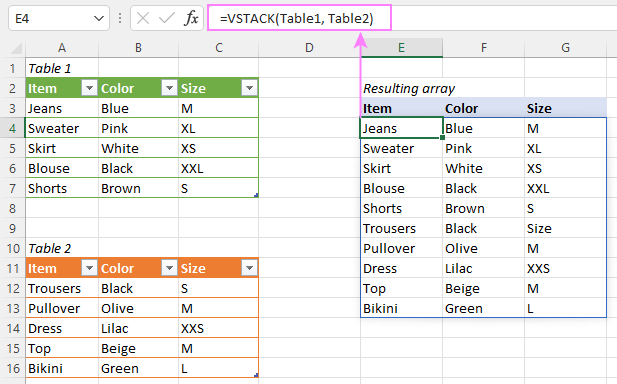Screen dimensions: 617x384
Task: Click cell 'Lilac' in column B
Action: [139, 328]
